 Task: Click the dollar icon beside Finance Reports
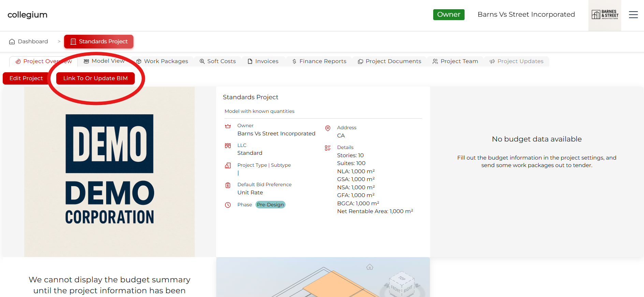(294, 61)
